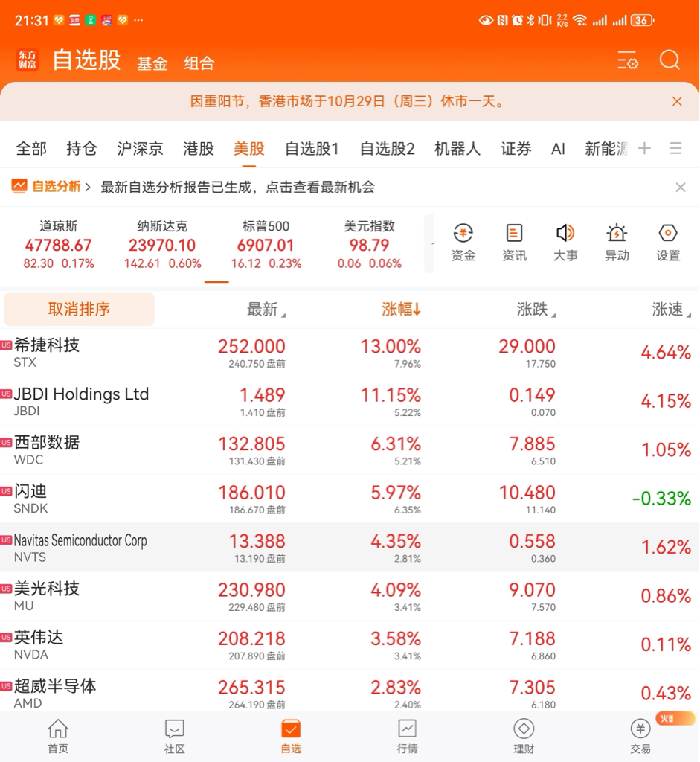The width and height of the screenshot is (700, 762).
Task: Open 资讯 news icon
Action: point(515,243)
